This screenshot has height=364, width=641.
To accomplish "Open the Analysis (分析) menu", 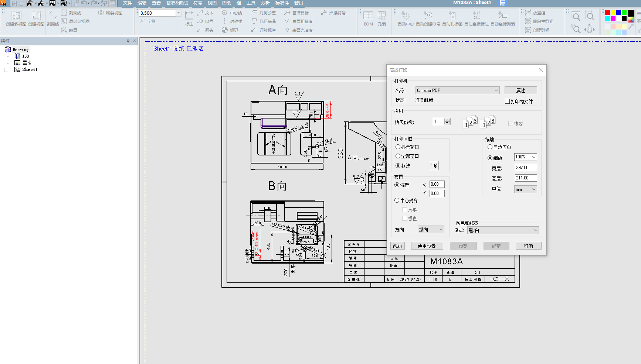I will pos(265,3).
